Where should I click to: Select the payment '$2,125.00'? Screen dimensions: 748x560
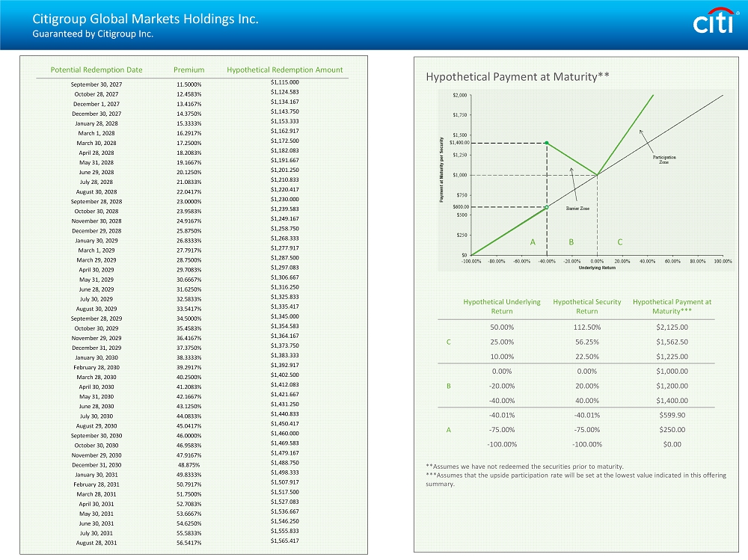(672, 327)
